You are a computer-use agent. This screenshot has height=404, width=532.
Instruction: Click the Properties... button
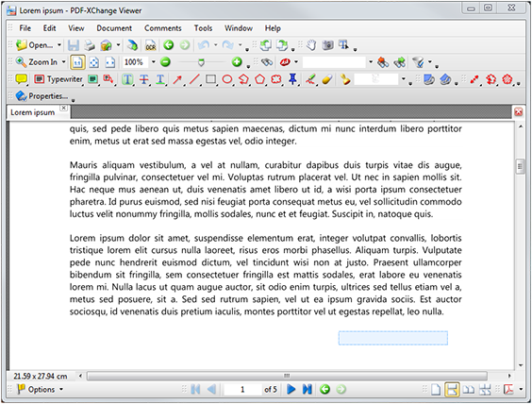(42, 96)
